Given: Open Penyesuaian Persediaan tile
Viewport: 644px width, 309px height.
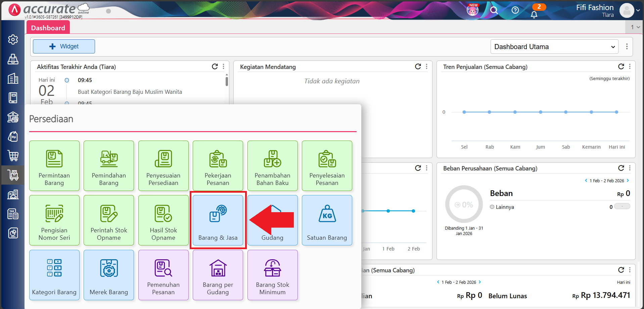Looking at the screenshot, I should tap(163, 166).
